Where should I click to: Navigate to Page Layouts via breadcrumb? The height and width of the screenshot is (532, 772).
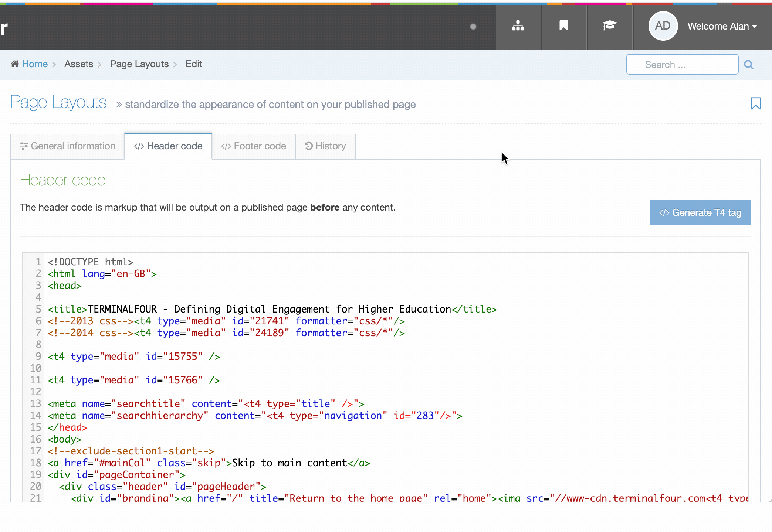(x=139, y=64)
